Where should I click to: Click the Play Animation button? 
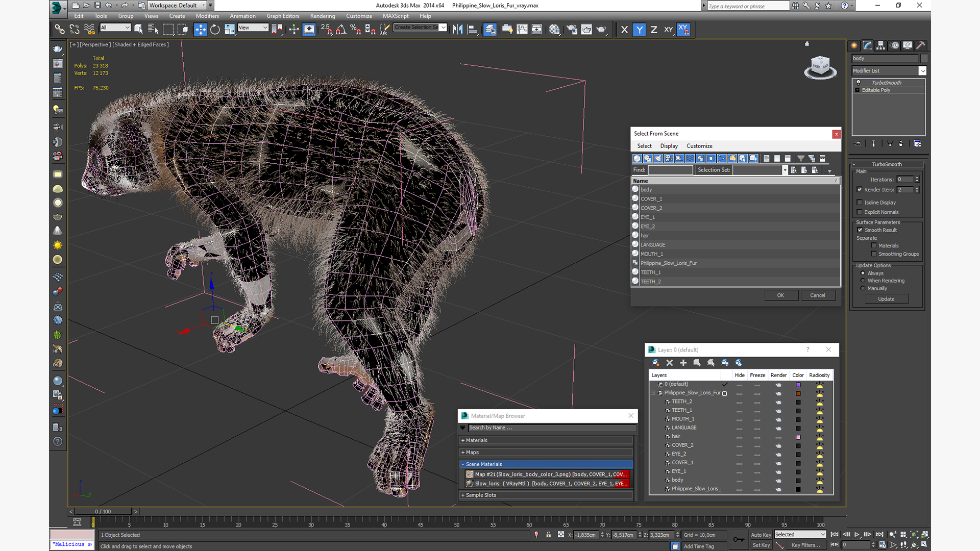[857, 535]
